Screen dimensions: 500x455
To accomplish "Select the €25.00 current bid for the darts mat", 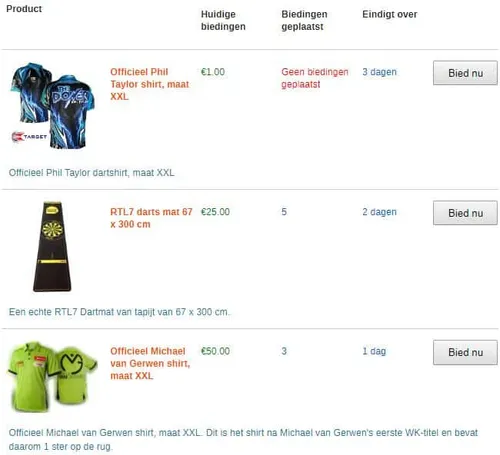I will [215, 212].
